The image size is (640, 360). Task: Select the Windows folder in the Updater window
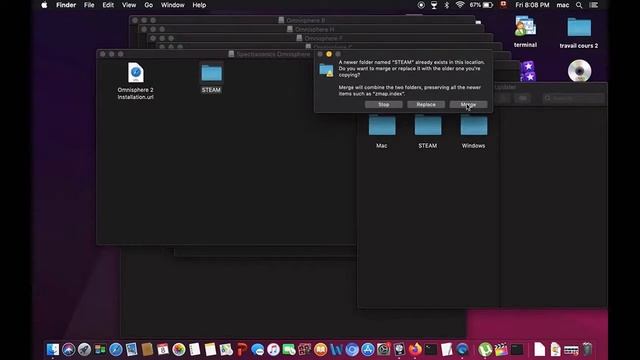click(473, 131)
